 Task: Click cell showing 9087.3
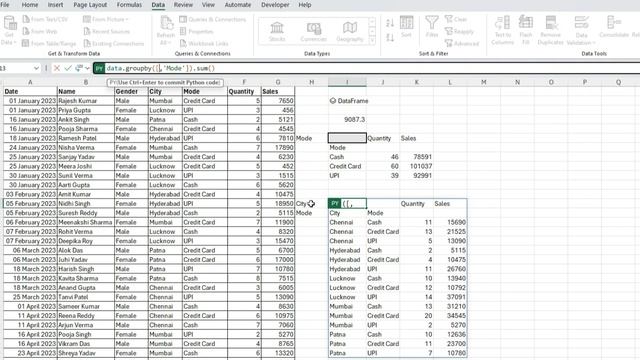pyautogui.click(x=347, y=120)
